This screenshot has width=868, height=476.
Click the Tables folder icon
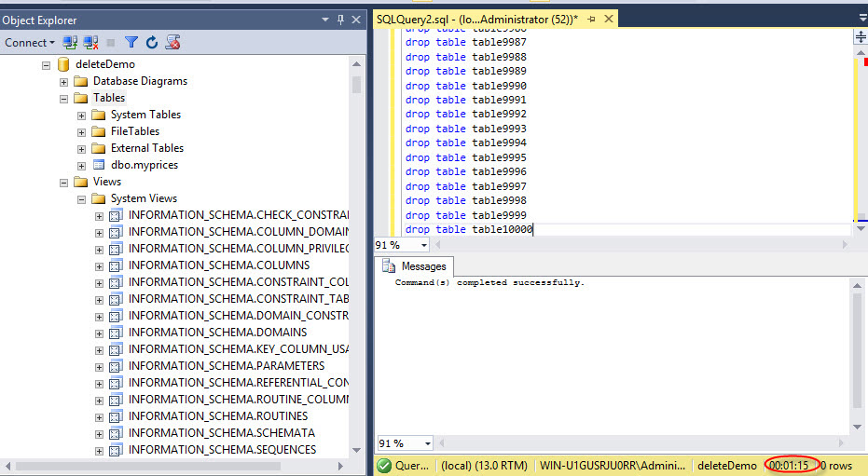(81, 98)
